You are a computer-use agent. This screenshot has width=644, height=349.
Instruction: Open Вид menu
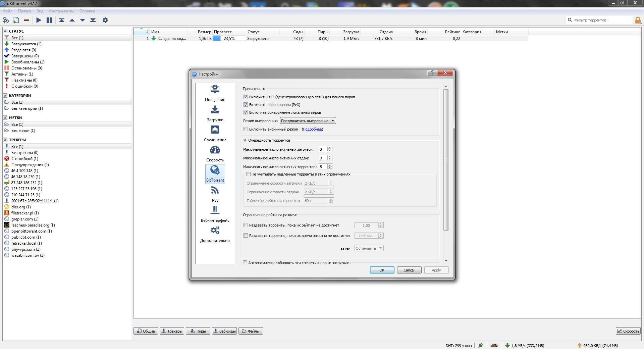[40, 11]
